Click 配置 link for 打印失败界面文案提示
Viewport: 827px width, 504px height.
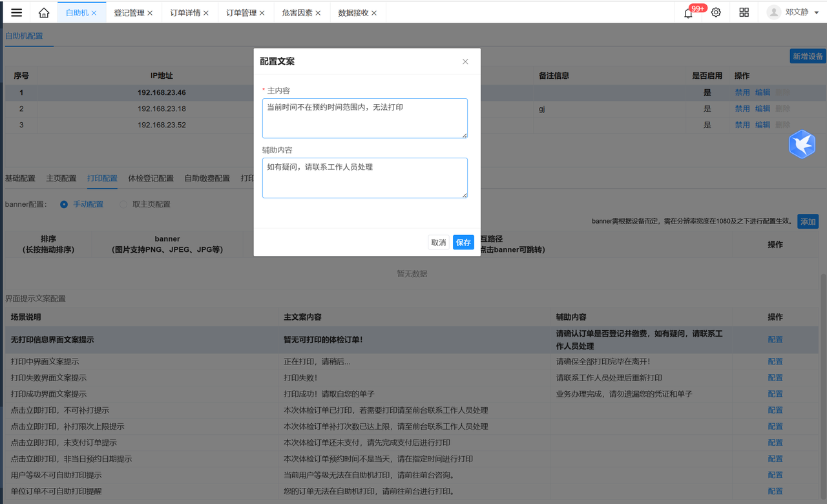(775, 378)
